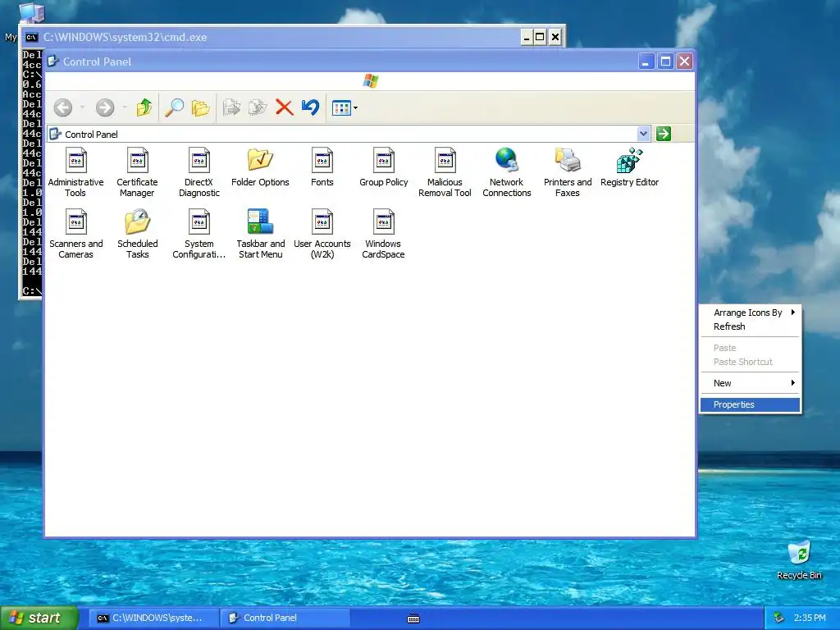Choose Refresh in the context menu
This screenshot has height=630, width=840.
pos(750,326)
